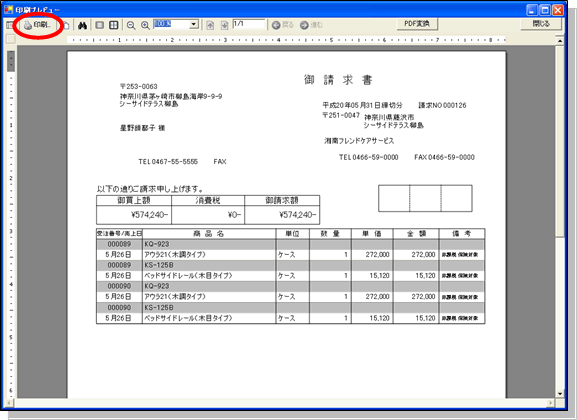Click the horizontal scrollbar left arrow
Viewport: 577px width, 420px height.
10,403
